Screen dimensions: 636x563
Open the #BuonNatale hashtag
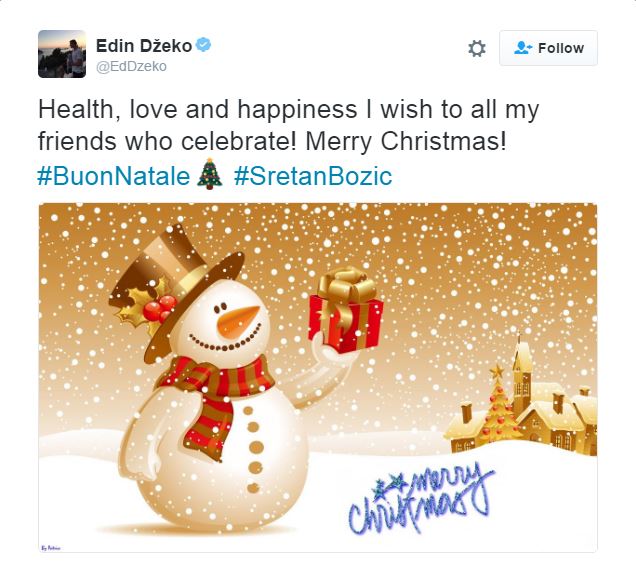114,176
